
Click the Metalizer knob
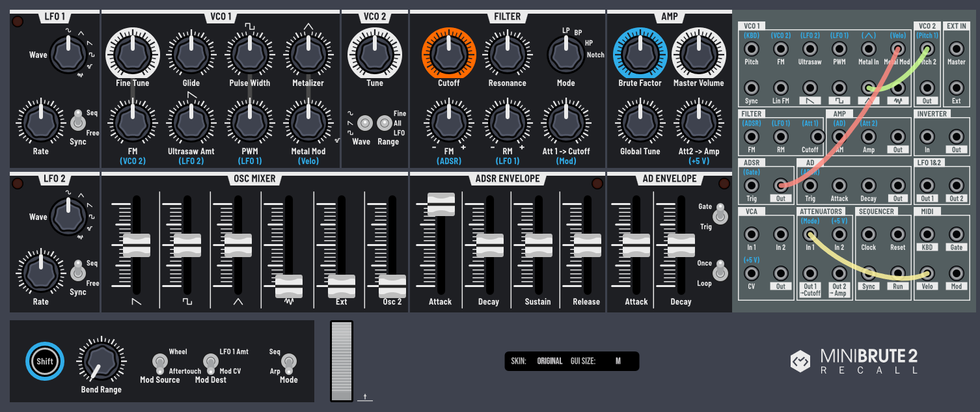[x=308, y=54]
